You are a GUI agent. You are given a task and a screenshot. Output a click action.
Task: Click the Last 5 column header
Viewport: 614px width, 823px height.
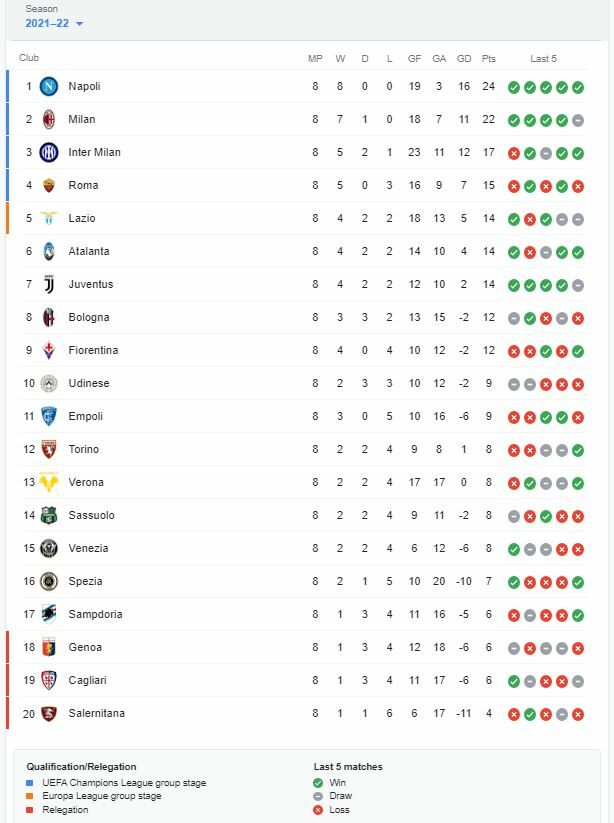(544, 58)
